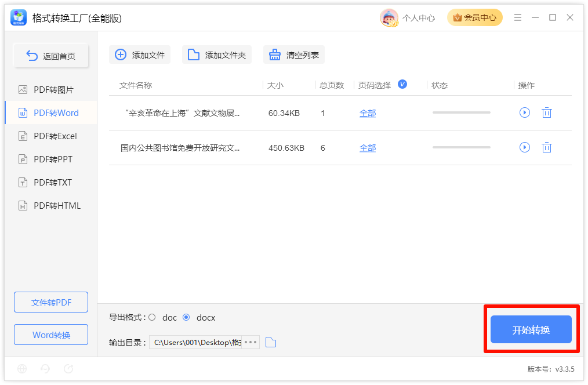
Task: Close the application window
Action: pos(570,17)
